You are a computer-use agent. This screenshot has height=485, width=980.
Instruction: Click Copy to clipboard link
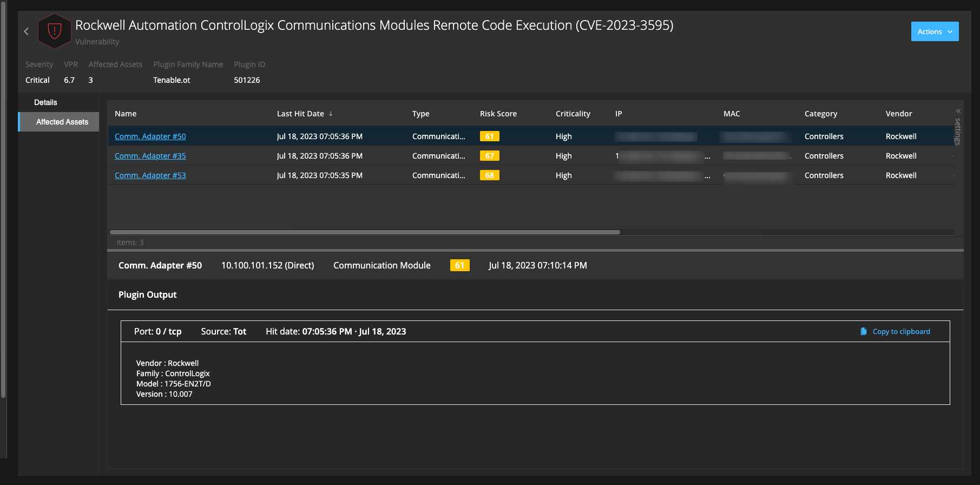[901, 331]
